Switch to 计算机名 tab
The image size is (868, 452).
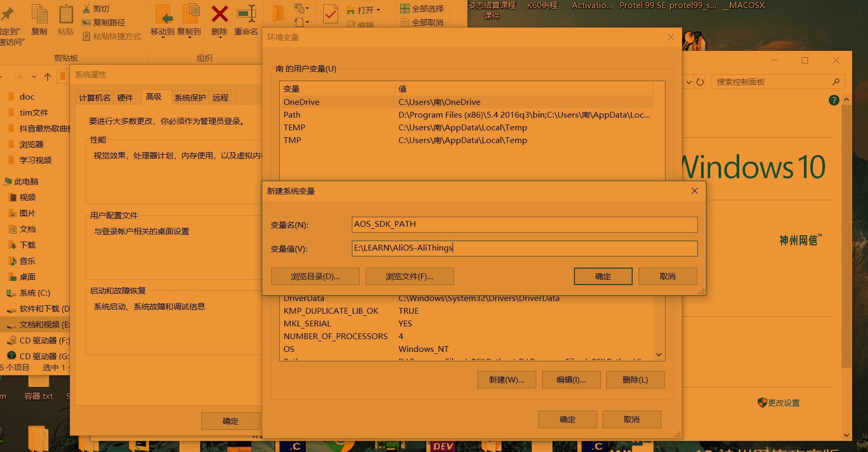[94, 98]
